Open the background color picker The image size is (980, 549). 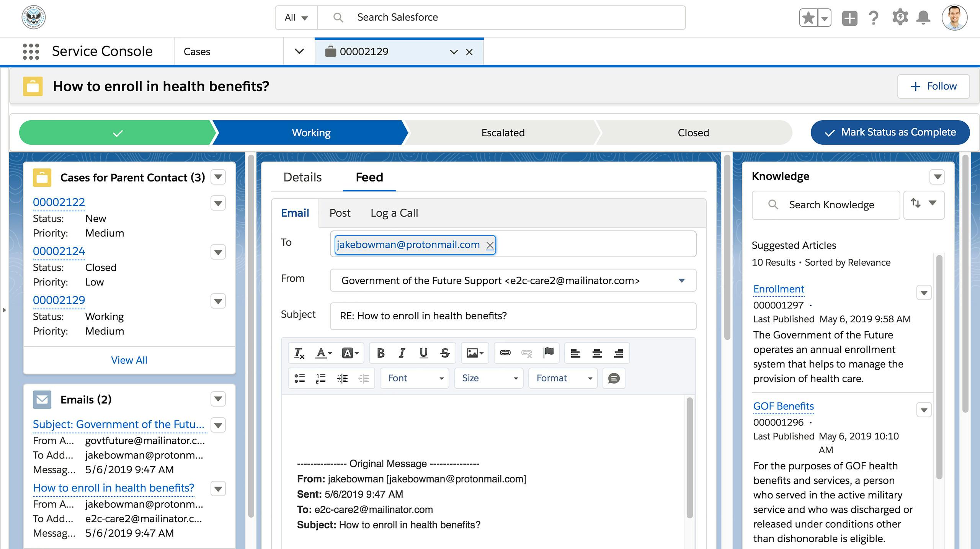point(350,353)
